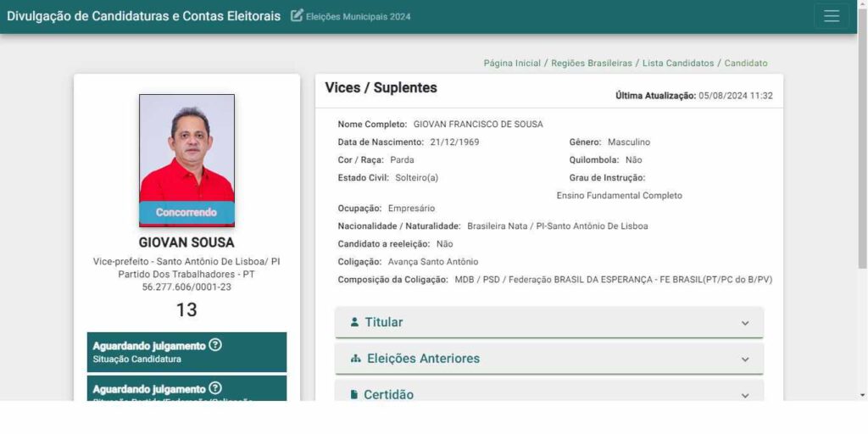Navigate to Lista Candidatos breadcrumb
Viewport: 868px width, 434px height.
pos(678,63)
